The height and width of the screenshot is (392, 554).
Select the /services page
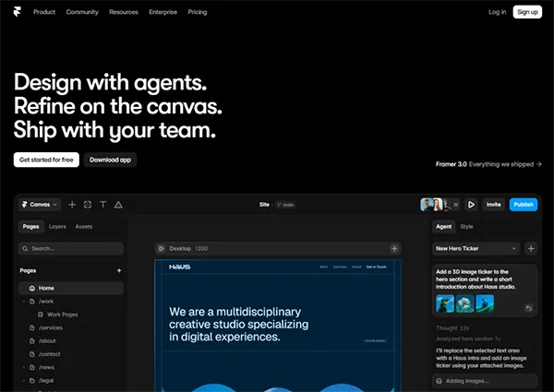[51, 327]
